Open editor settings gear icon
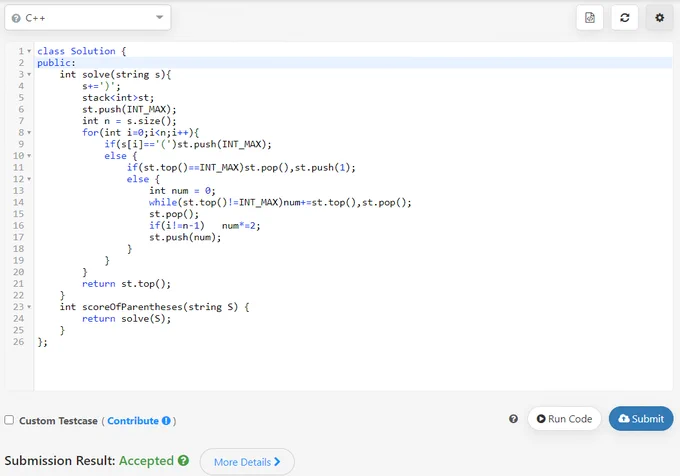 [x=660, y=18]
